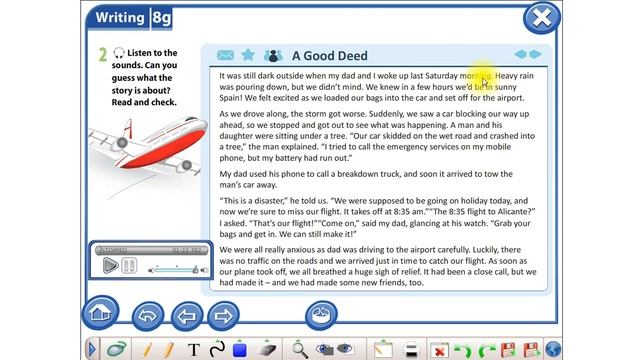Go to next text with the right header arrow
This screenshot has height=360, width=640.
535,54
